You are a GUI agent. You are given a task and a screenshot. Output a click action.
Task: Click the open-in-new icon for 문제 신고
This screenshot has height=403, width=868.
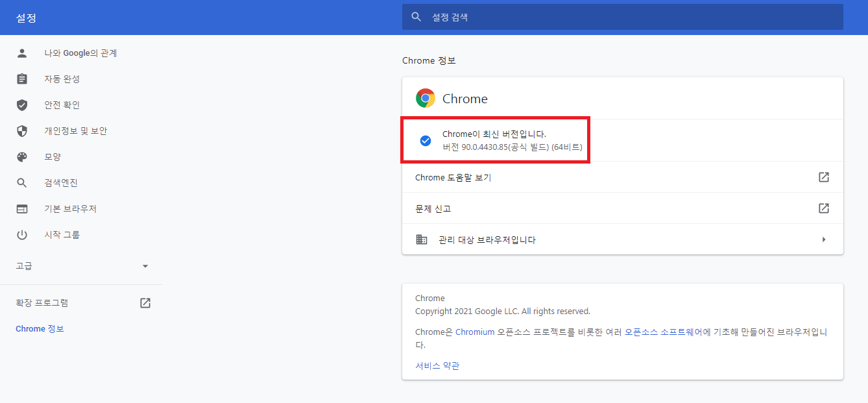pyautogui.click(x=824, y=208)
